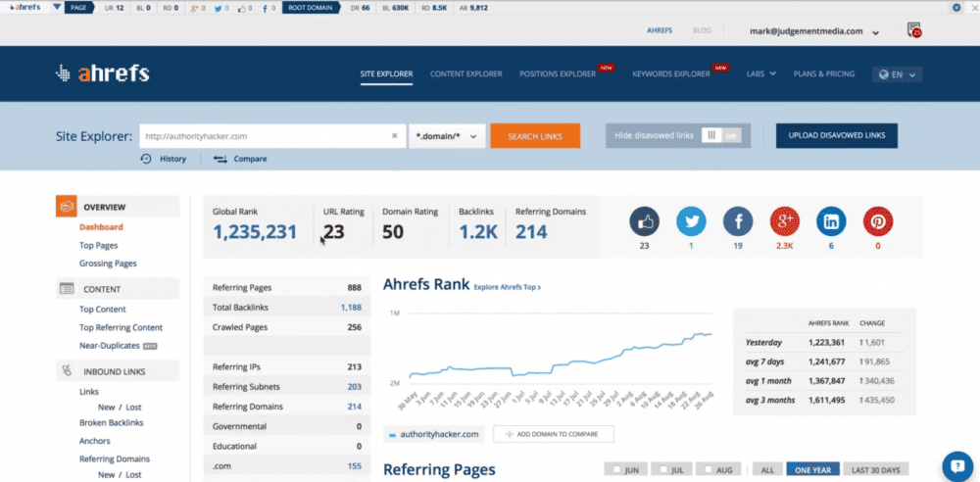Go to PLANS & PRICING

coord(824,73)
